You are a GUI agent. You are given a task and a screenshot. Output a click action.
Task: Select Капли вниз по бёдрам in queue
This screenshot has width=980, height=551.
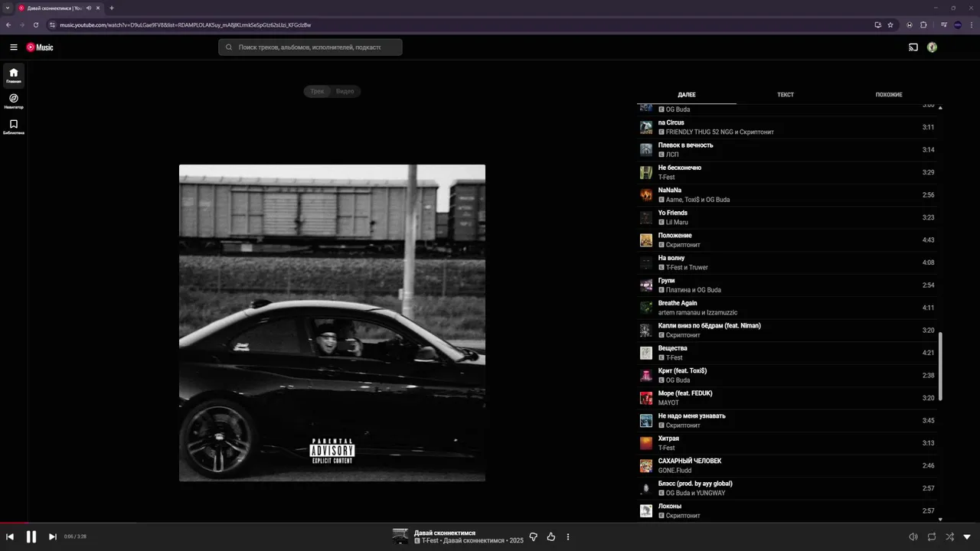[788, 331]
